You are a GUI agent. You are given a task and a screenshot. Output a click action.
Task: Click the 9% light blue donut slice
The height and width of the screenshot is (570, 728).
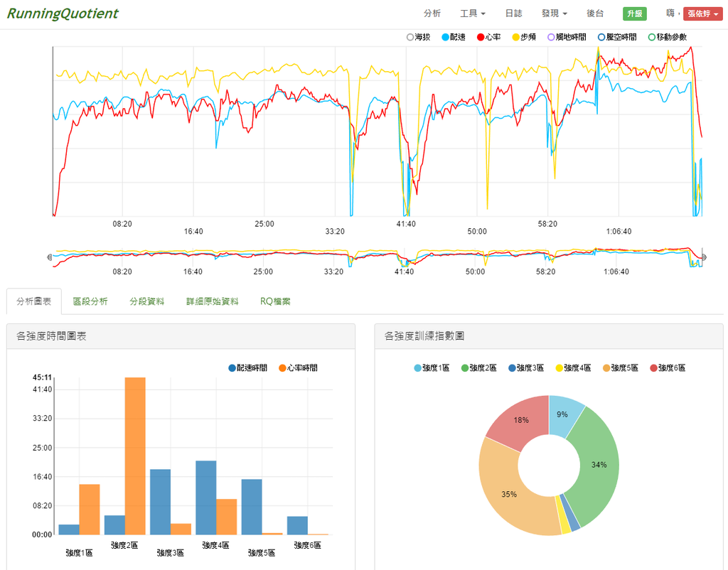click(x=563, y=414)
